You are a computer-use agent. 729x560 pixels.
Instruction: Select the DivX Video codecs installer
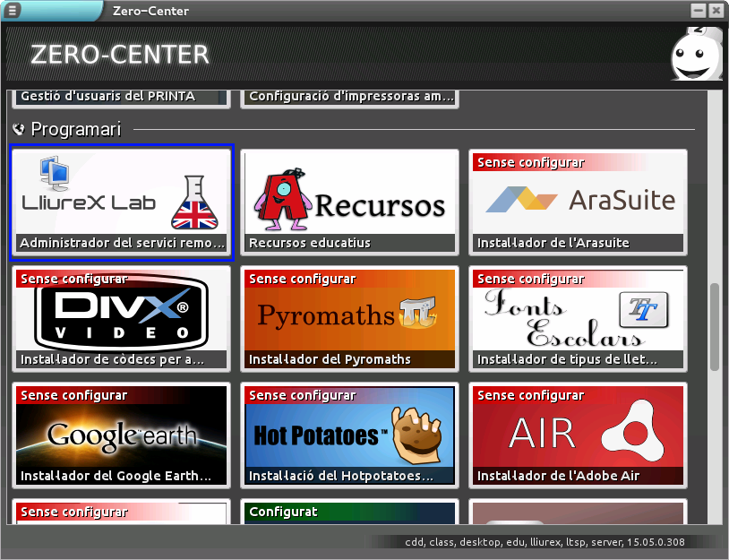pyautogui.click(x=121, y=318)
